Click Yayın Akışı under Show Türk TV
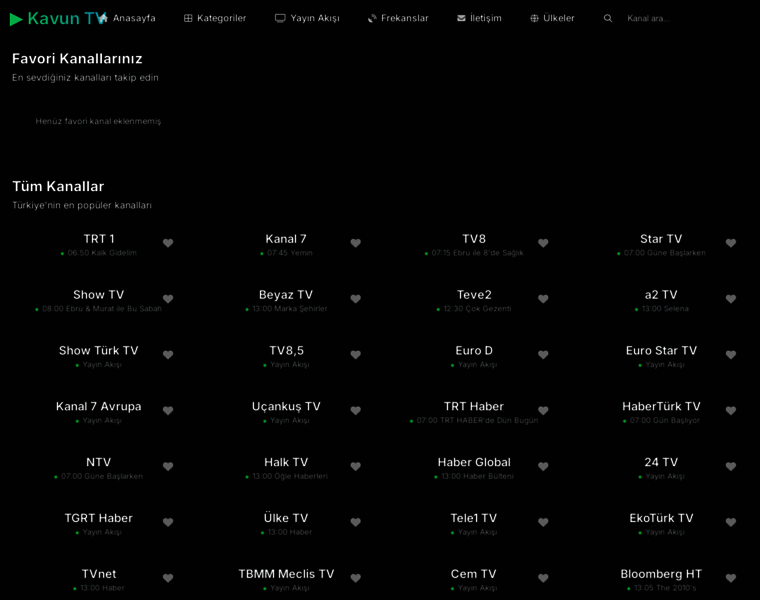 (102, 364)
